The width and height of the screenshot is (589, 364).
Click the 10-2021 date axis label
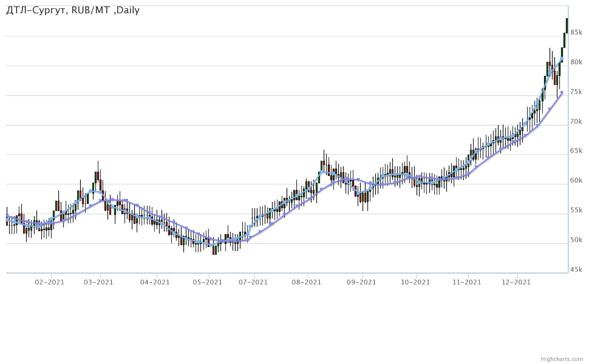(415, 282)
